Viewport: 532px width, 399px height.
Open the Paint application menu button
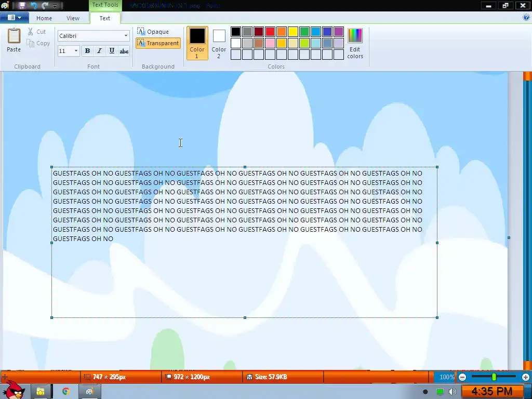14,18
